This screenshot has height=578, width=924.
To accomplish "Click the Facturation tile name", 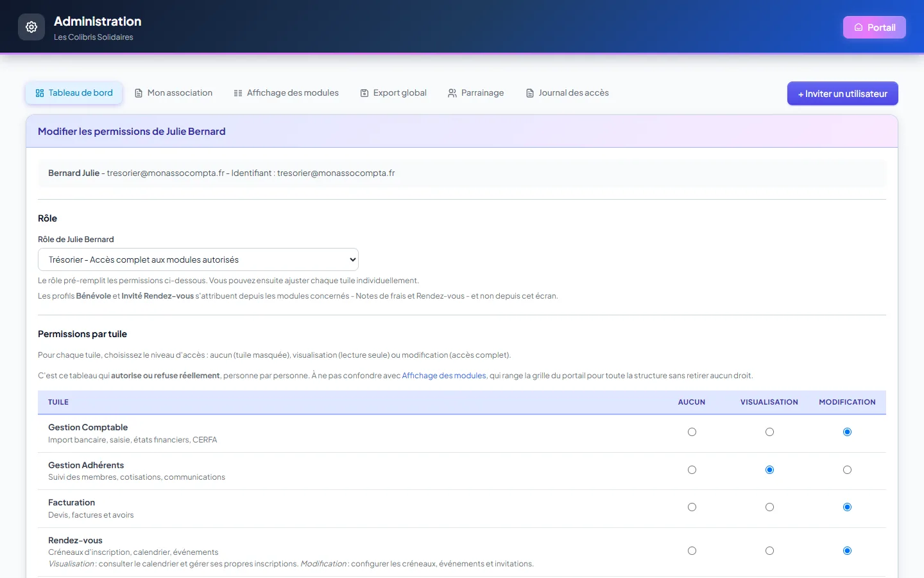I will [x=71, y=503].
